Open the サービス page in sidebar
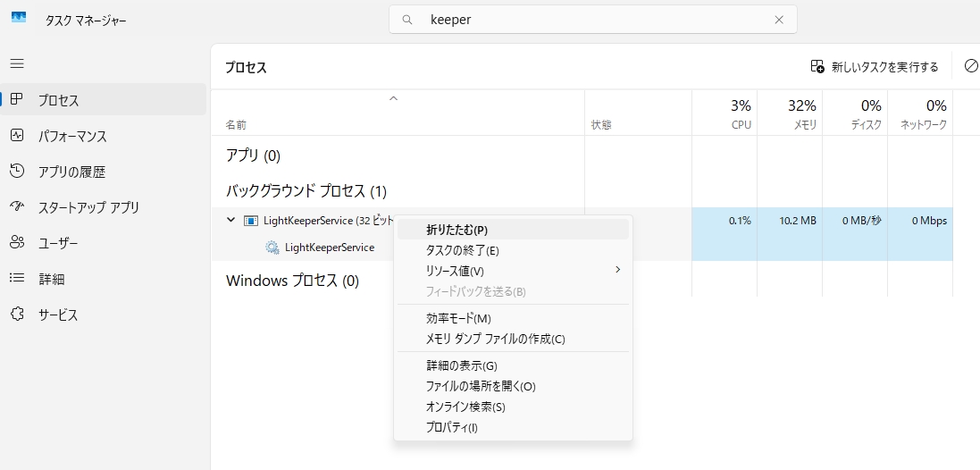The height and width of the screenshot is (470, 980). click(103, 315)
